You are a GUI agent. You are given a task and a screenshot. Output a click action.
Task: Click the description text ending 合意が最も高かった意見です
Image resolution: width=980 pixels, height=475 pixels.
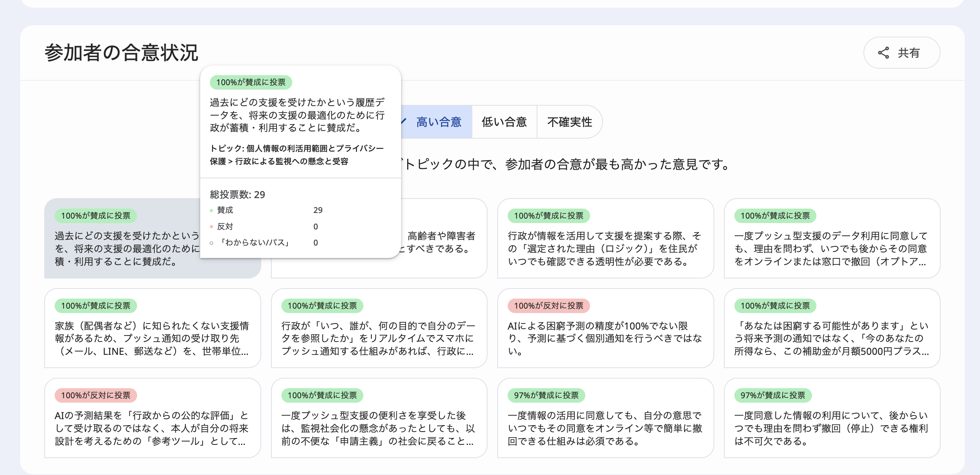point(566,164)
